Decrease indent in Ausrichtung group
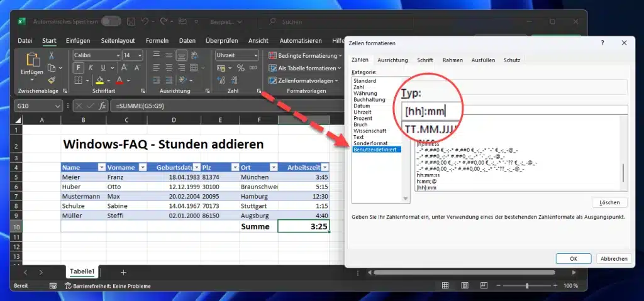 coord(157,80)
